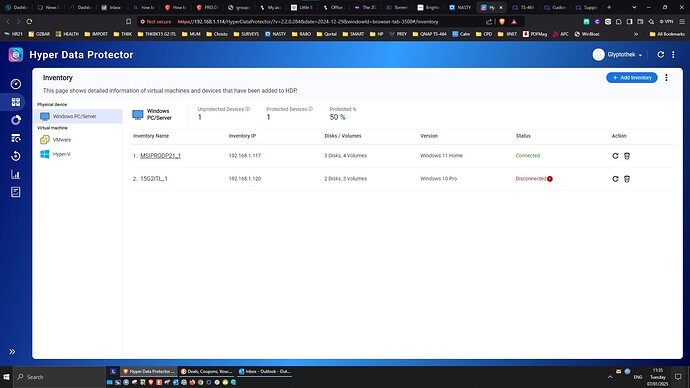Click the '3 Disks, 4 Volumes' cell
690x388 pixels.
tap(345, 156)
